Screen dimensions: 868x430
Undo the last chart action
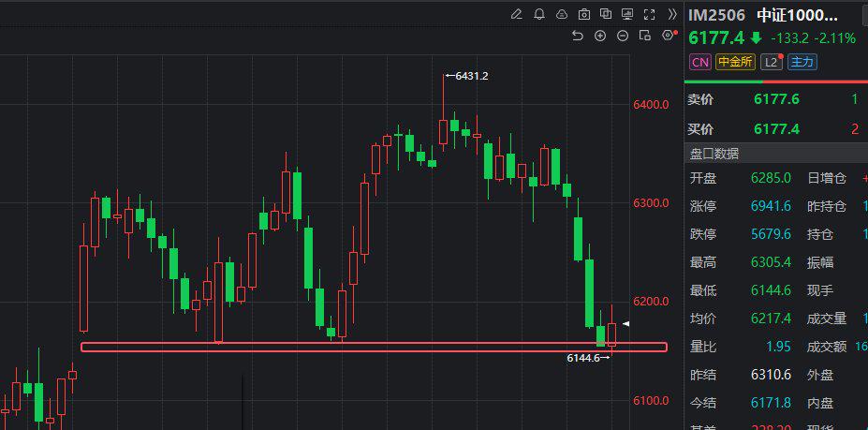point(578,36)
